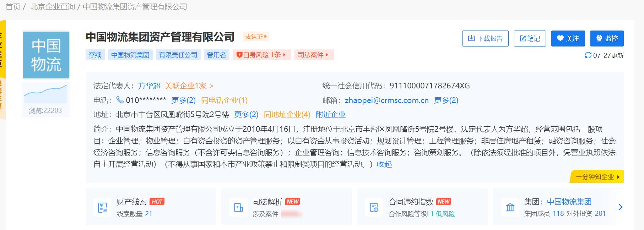
Task: Collapse the company intro with 收起
Action: [x=384, y=164]
